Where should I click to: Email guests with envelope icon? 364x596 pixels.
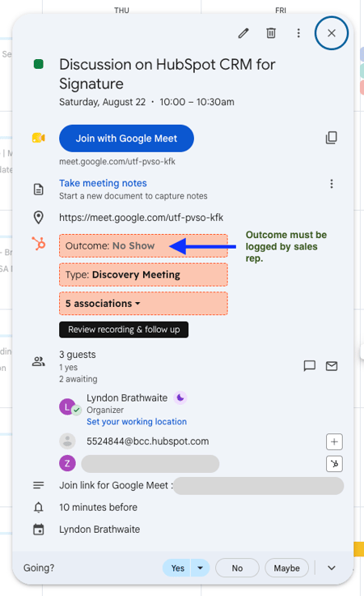tap(332, 366)
